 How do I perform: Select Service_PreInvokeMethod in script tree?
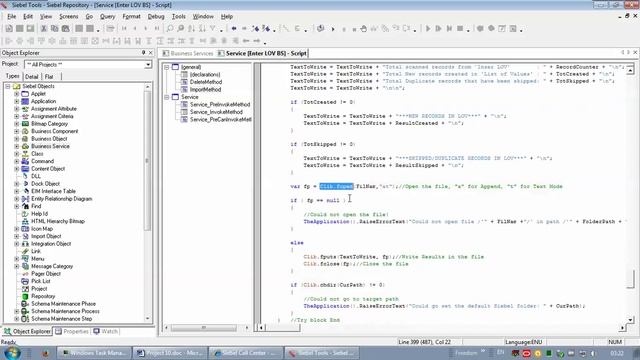pos(220,104)
